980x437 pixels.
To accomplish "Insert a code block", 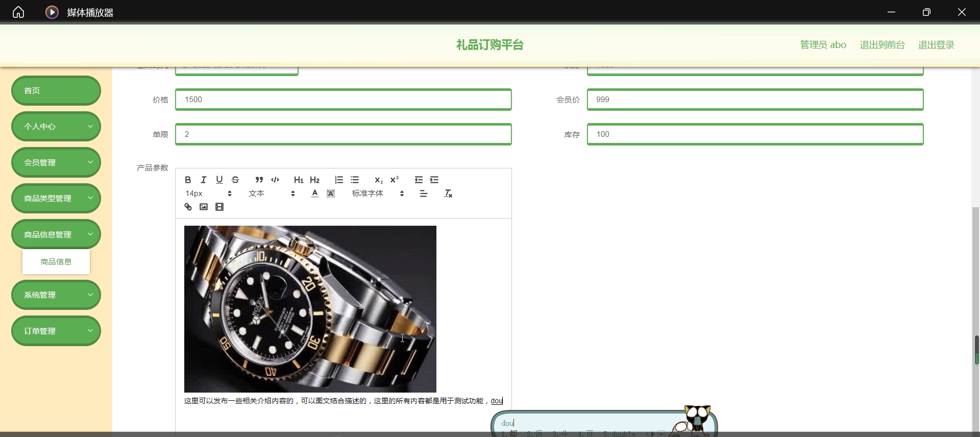I will click(275, 180).
